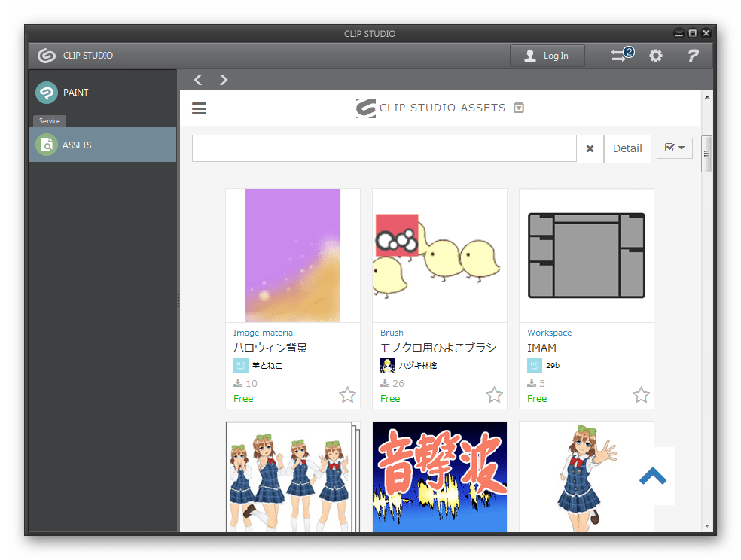Click the scrollbar down arrow

coord(707,525)
